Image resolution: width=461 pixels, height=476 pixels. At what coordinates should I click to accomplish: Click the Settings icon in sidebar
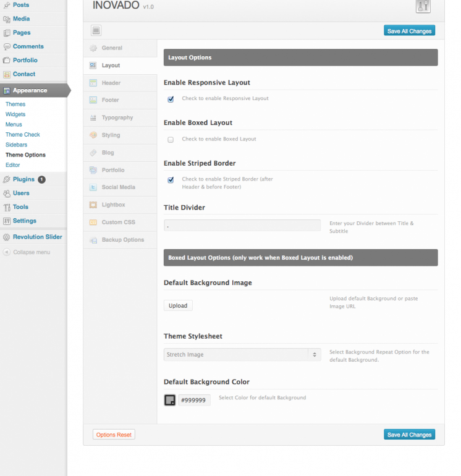click(x=7, y=221)
